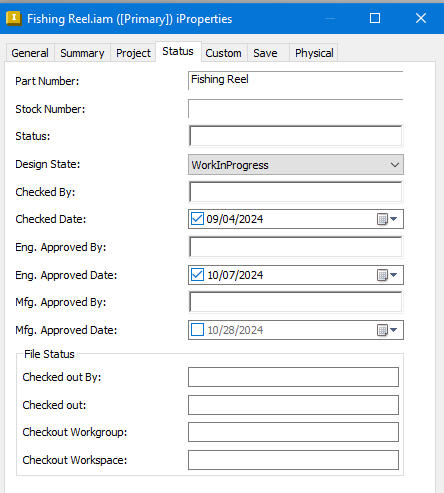Screen dimensions: 444x493
Task: Open calendar picker for Mfg. Approved Date
Action: [387, 330]
